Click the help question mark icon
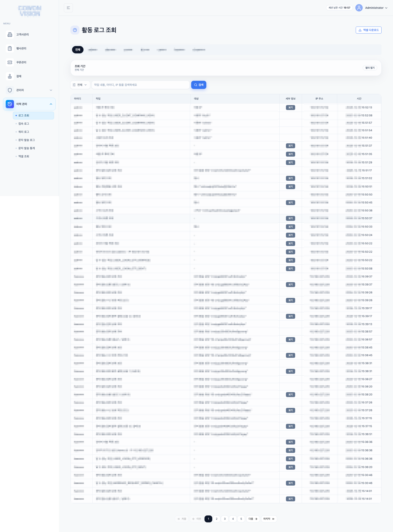Image resolution: width=393 pixels, height=532 pixels. tap(75, 30)
